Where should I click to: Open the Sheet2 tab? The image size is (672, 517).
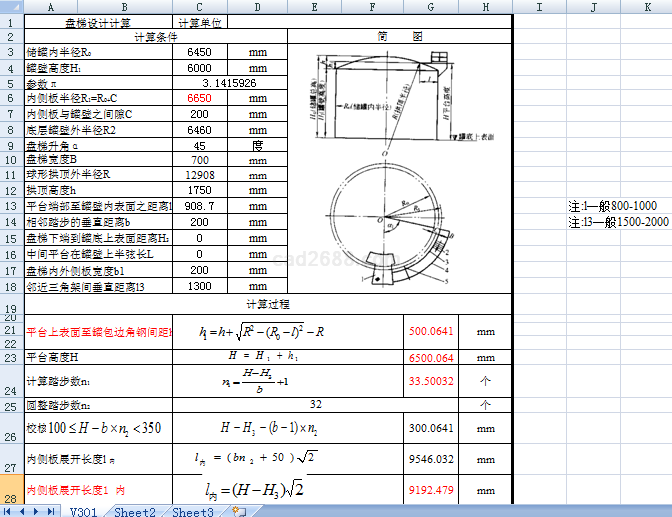pos(134,511)
